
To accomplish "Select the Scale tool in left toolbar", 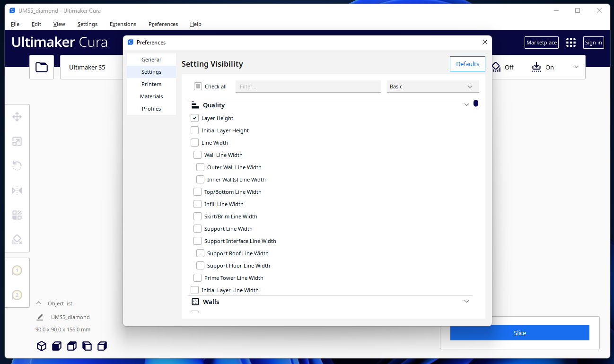I will 17,141.
